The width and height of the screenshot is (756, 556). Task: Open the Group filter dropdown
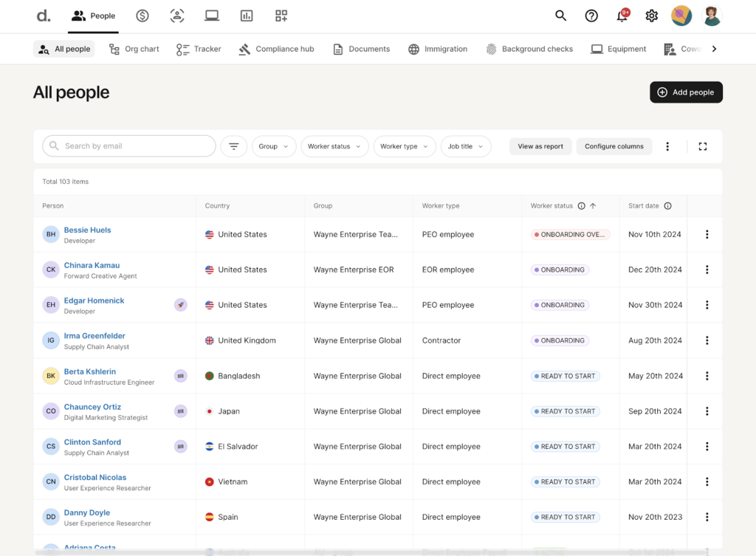[274, 146]
